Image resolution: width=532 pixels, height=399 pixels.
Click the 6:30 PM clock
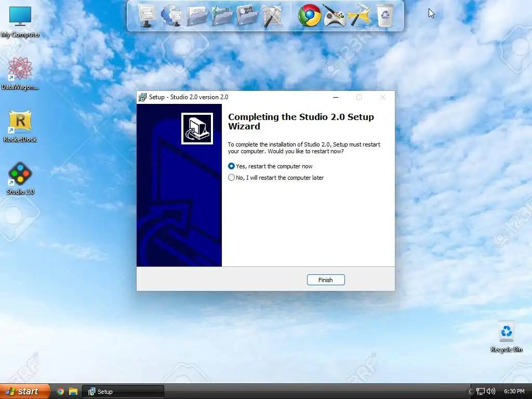(514, 392)
